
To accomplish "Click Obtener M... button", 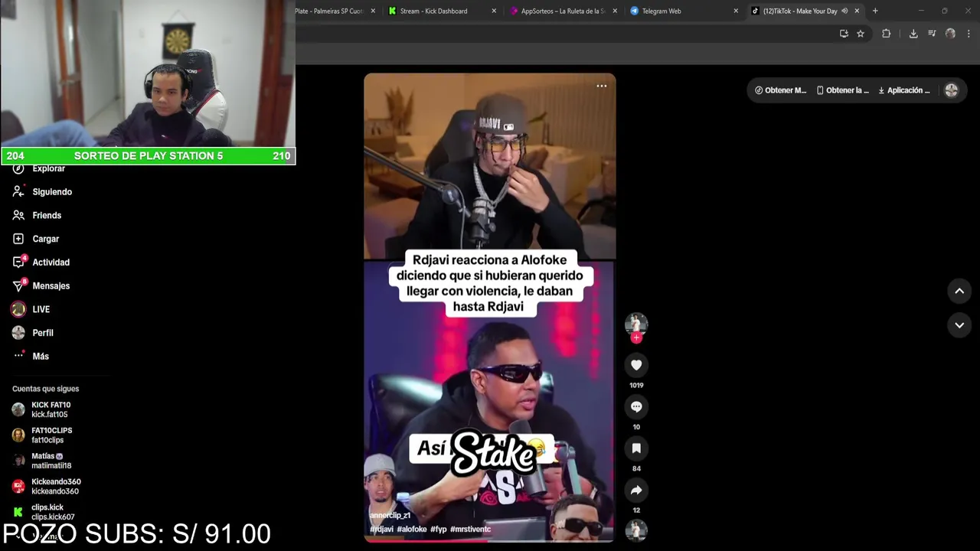I will pos(780,90).
